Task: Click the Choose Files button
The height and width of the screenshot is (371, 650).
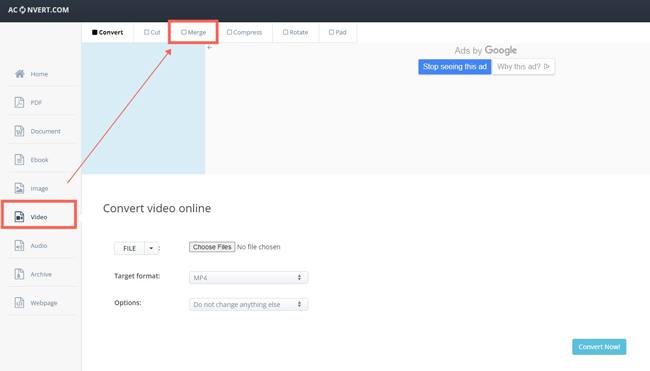Action: coord(212,247)
